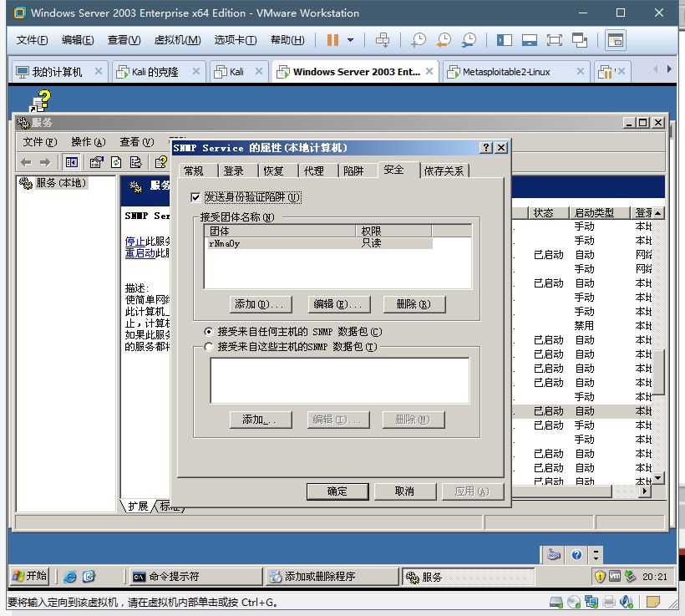Click security shield icon in system tray
Image resolution: width=685 pixels, height=616 pixels.
[601, 577]
